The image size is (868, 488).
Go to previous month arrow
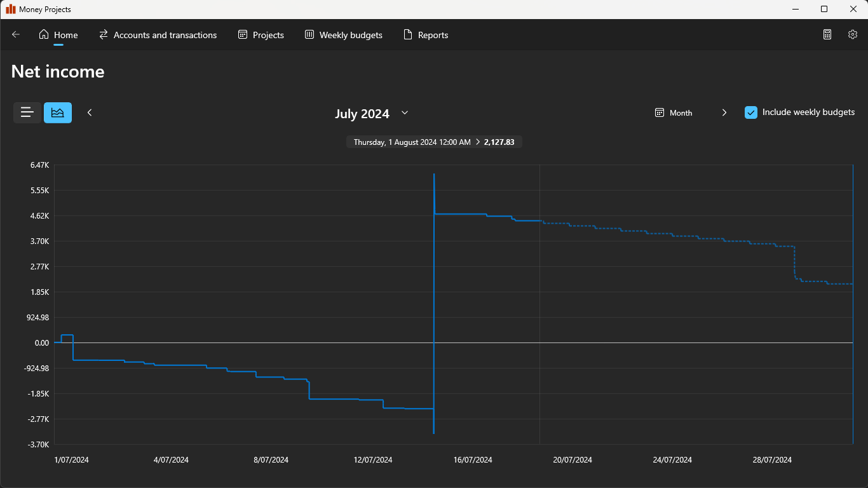[90, 112]
